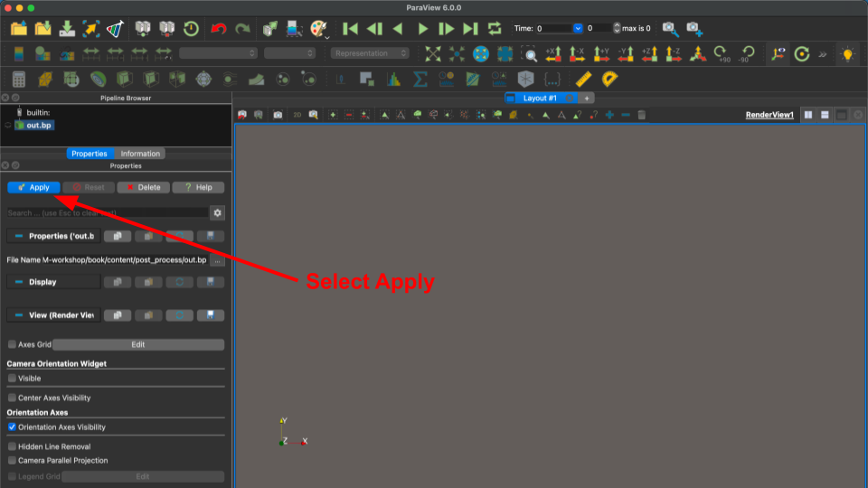Click the Save Data download icon
This screenshot has width=868, height=488.
coord(67,28)
